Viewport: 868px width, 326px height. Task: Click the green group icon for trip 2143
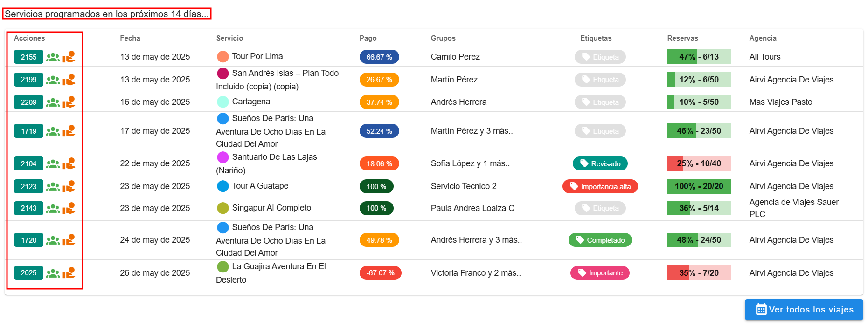(x=53, y=209)
